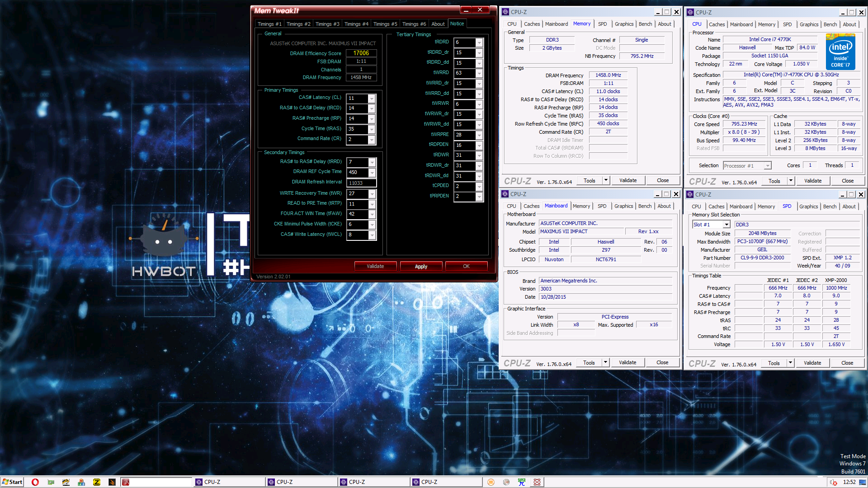868x488 pixels.
Task: Click the disabled Processor #1 selection box
Action: click(747, 166)
